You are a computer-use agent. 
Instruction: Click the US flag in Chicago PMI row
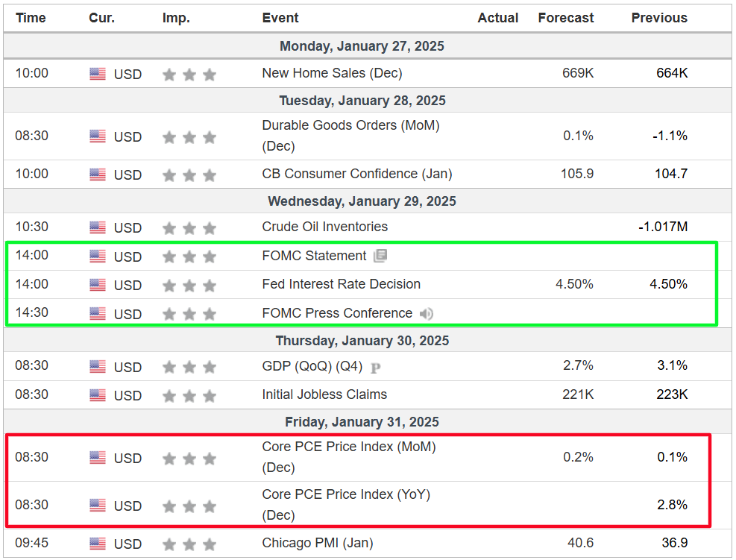click(98, 544)
